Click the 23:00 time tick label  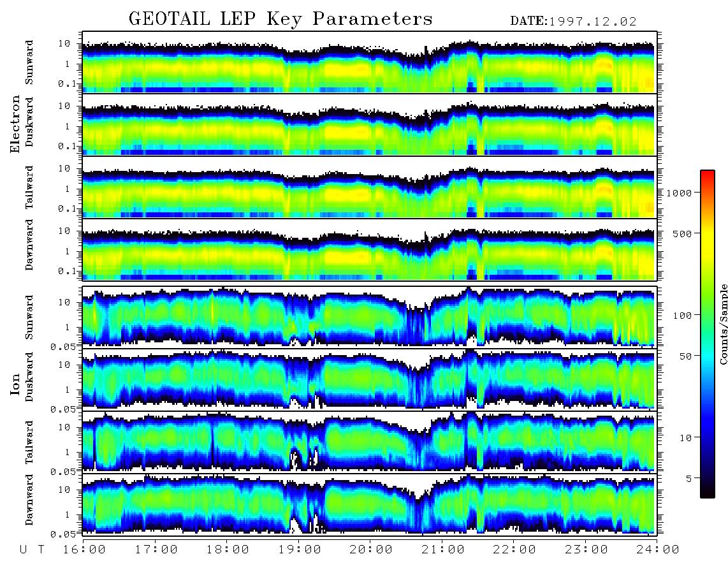[x=586, y=550]
